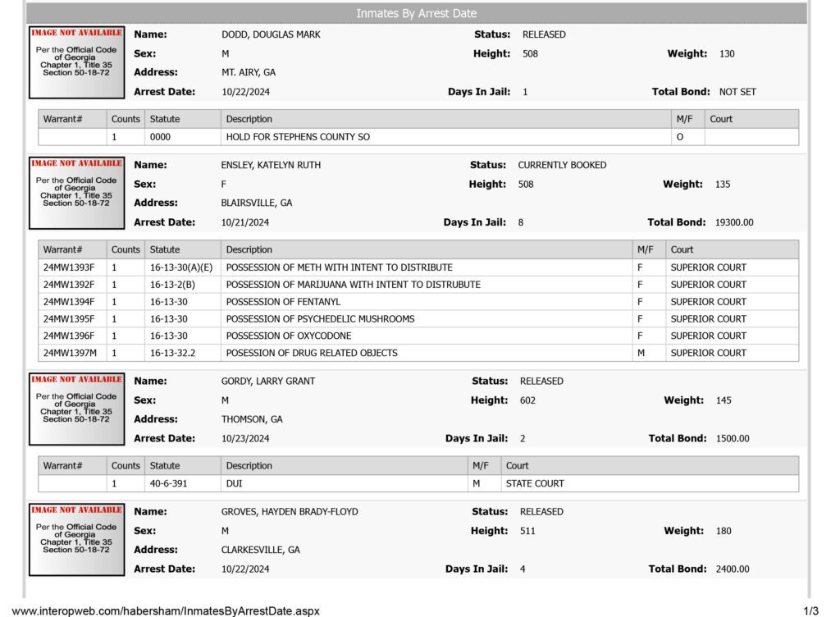Click the Inmates By Arrest Date header
Image resolution: width=840 pixels, height=617 pixels.
click(416, 13)
